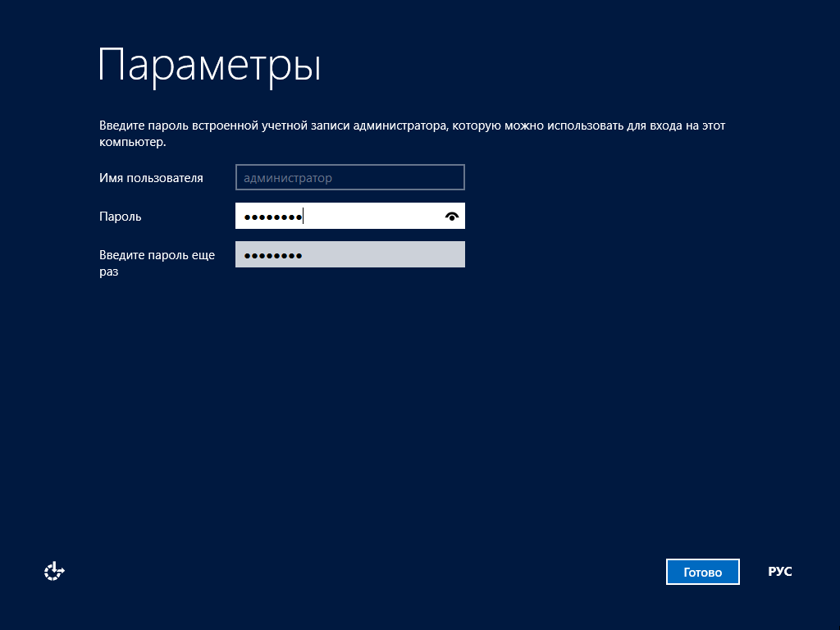
Task: Focus the Пароль input field
Action: tap(349, 216)
